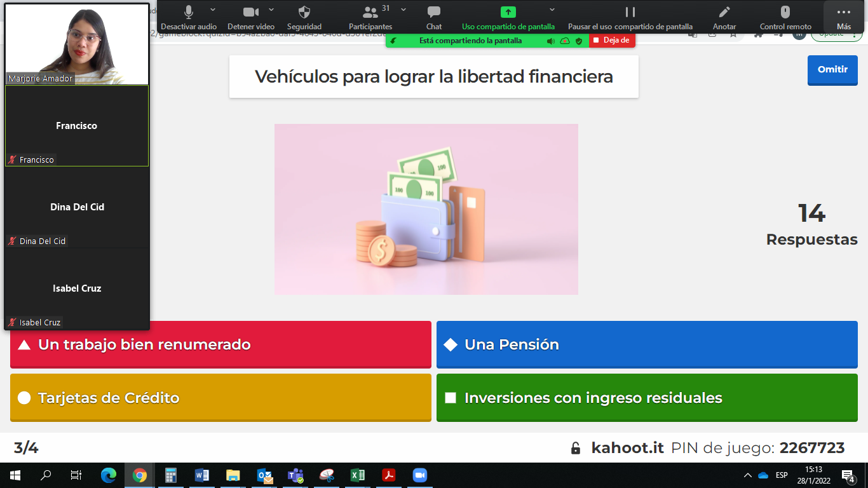
Task: Expand video options arrow beside camera
Action: (x=271, y=10)
